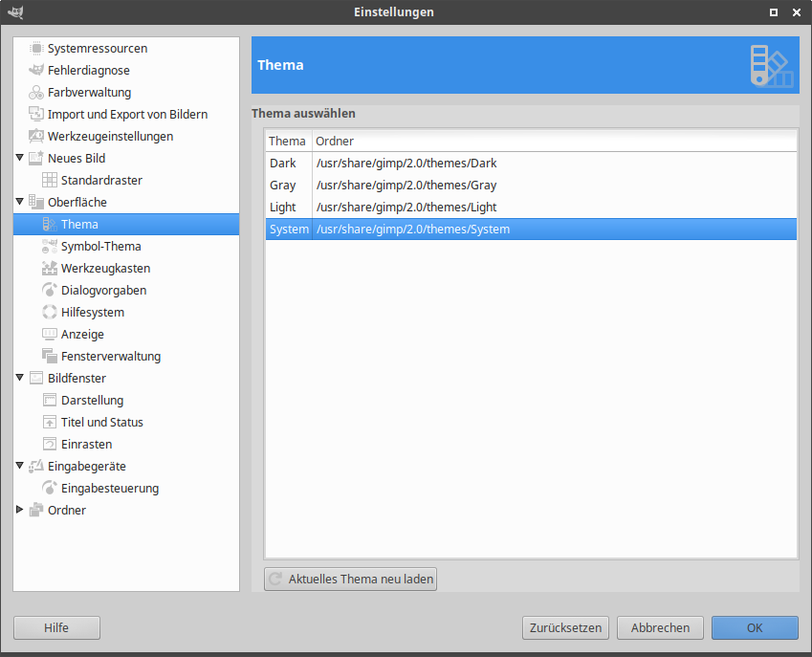Viewport: 812px width, 657px height.
Task: Open Import und Export von Bildern
Action: point(127,114)
